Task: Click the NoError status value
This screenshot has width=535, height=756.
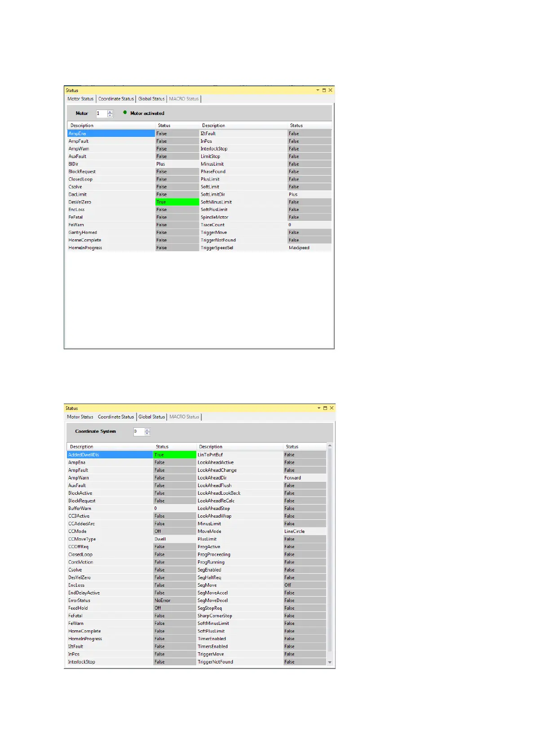Action: [162, 601]
